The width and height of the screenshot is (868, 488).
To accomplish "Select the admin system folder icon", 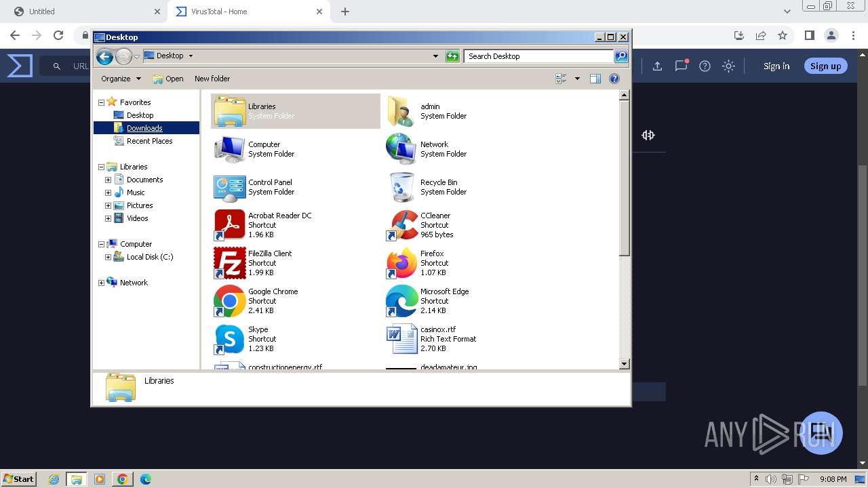I will coord(401,111).
